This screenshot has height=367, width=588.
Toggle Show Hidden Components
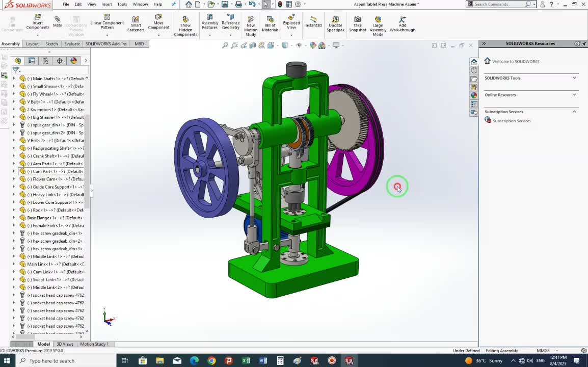[185, 25]
